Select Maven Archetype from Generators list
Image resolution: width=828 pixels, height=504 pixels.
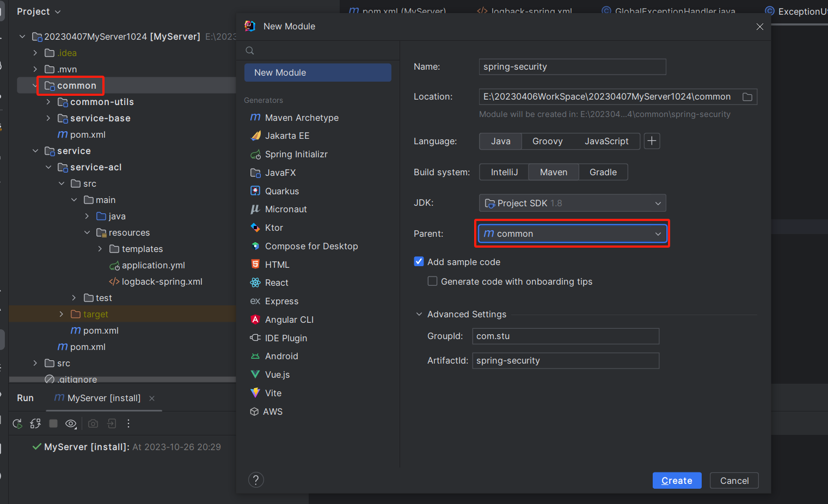[x=302, y=118]
